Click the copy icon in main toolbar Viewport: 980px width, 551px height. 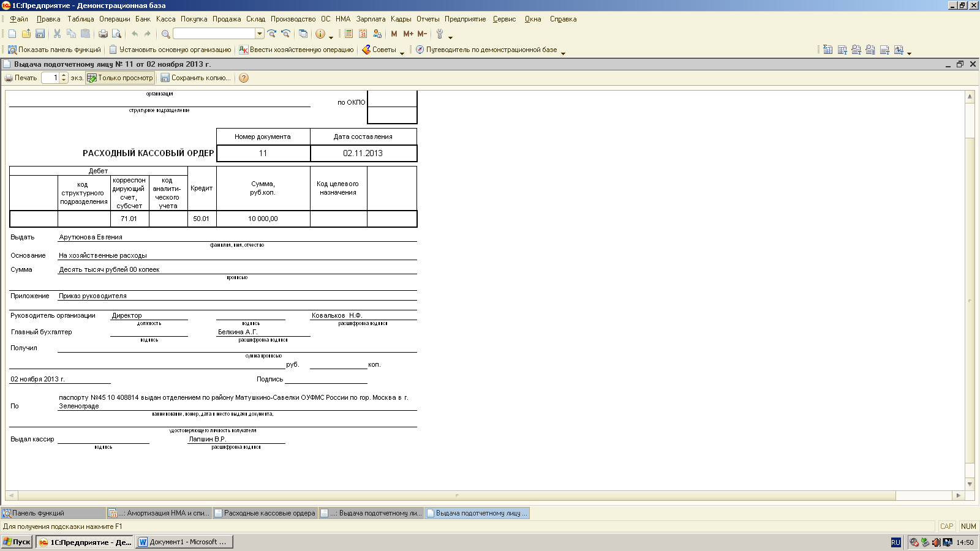(x=71, y=34)
